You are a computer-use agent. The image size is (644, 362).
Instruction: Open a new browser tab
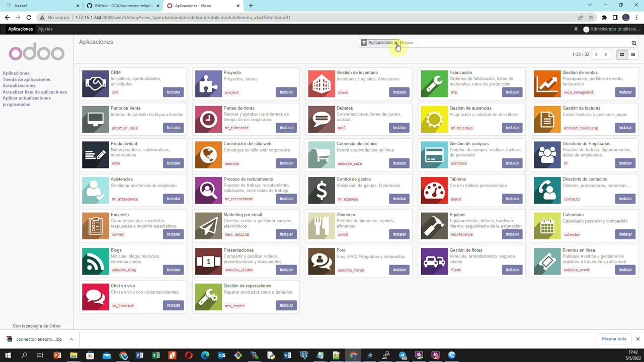pos(251,6)
